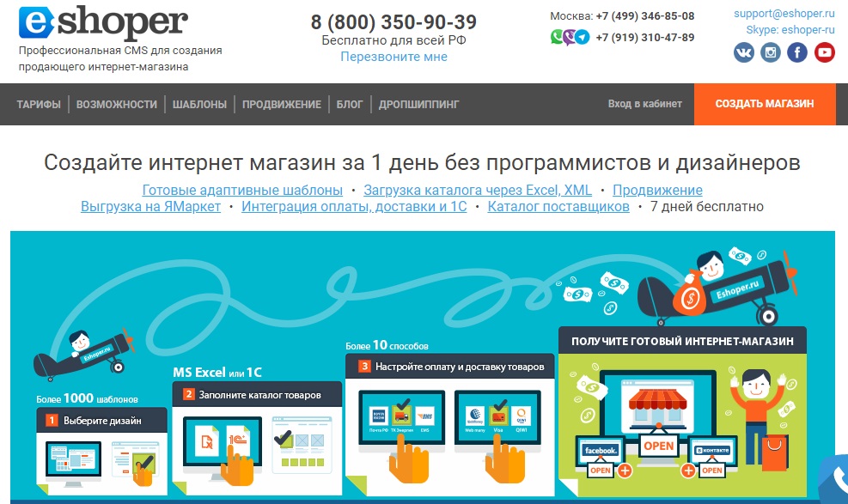Open the Facebook icon in the header
This screenshot has width=848, height=504.
click(797, 52)
